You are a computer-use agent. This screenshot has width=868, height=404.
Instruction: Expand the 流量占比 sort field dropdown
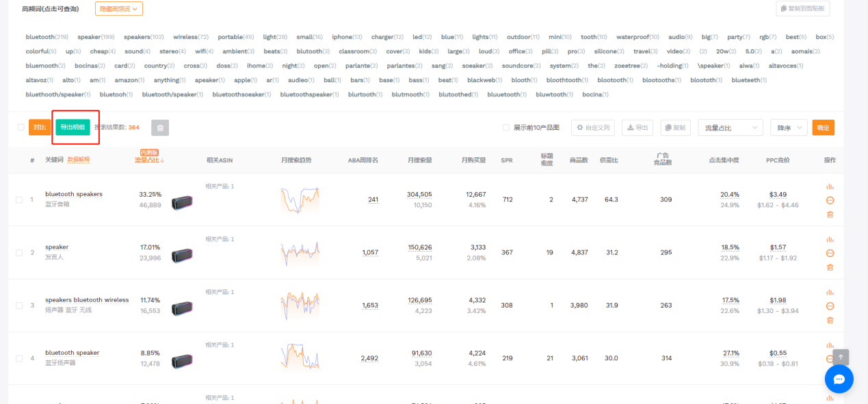point(730,128)
